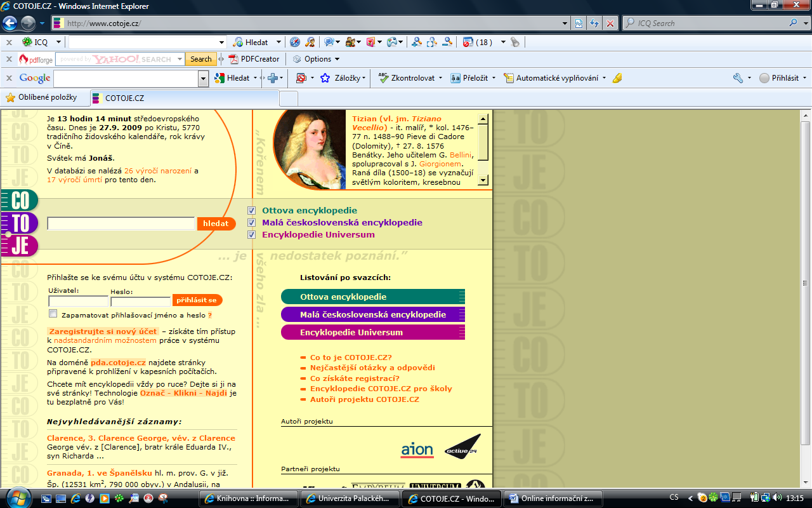812x508 pixels.
Task: Click the blue plus icon on Google toolbar
Action: (x=273, y=78)
